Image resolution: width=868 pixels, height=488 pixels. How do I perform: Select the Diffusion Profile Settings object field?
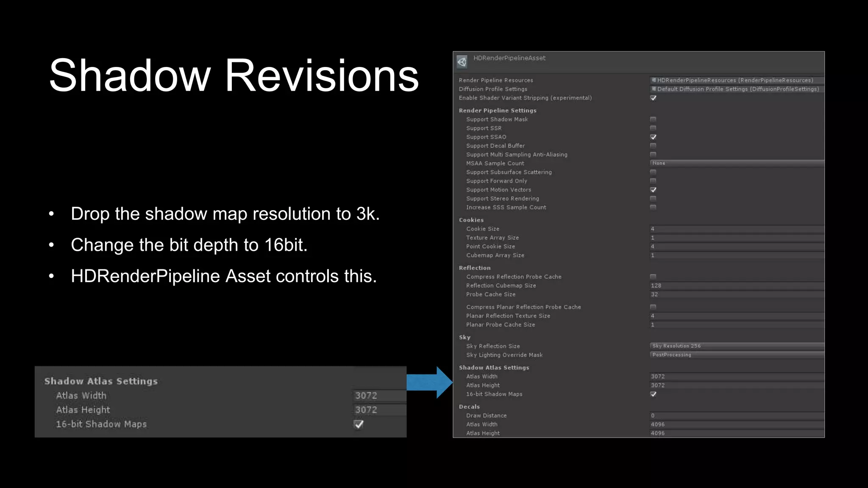tap(737, 89)
